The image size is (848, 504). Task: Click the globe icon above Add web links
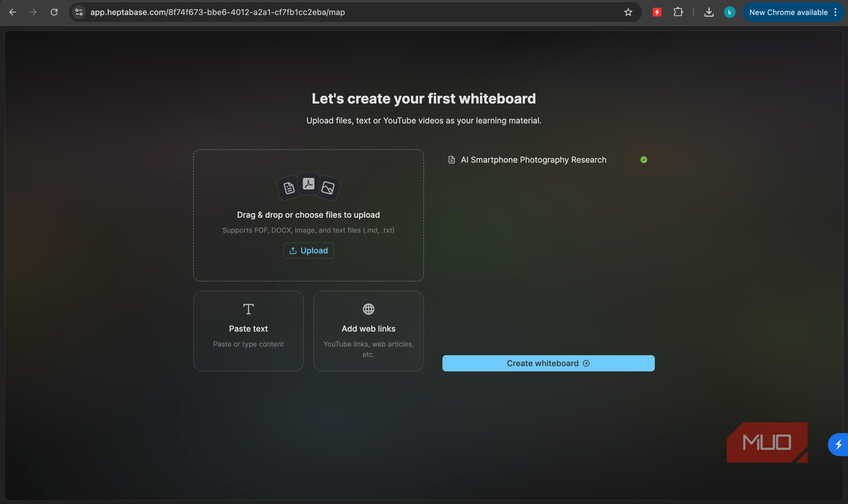(368, 309)
